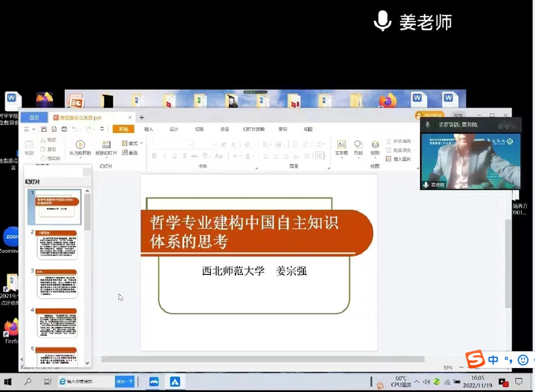Toggle bold text formatting

155,157
